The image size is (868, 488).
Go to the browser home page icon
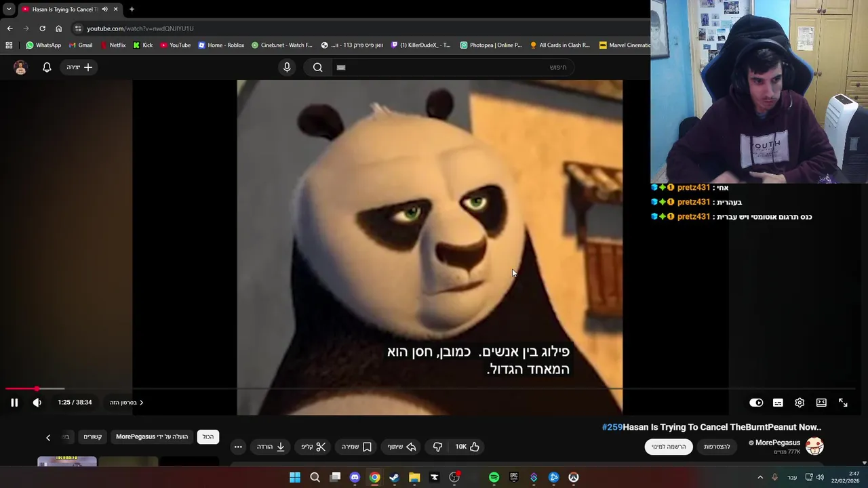[x=58, y=28]
